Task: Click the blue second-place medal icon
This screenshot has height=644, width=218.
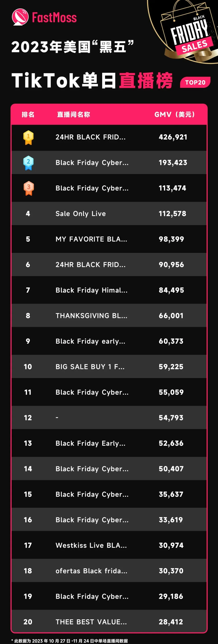Action: click(28, 163)
